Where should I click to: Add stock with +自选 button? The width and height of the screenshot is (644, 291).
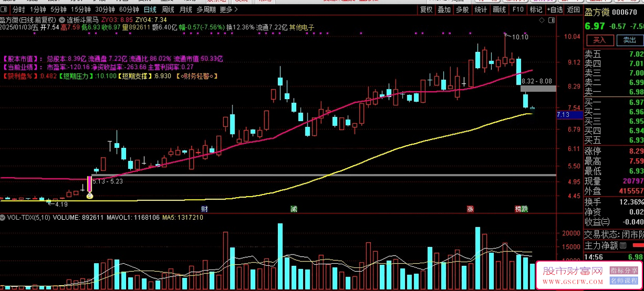[554, 10]
